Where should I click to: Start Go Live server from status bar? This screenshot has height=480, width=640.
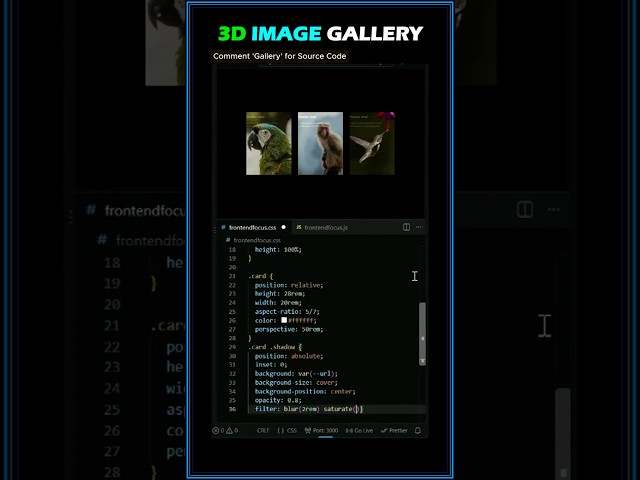[359, 430]
